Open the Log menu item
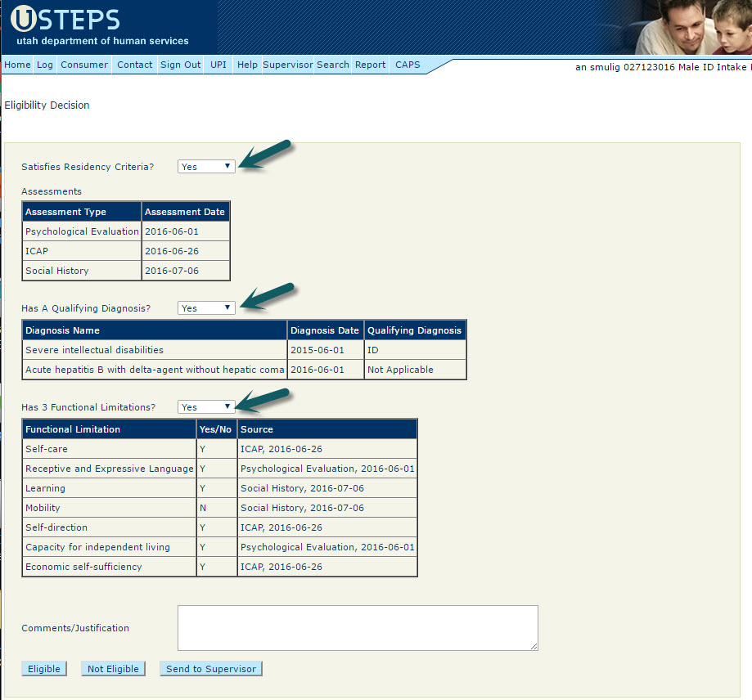This screenshot has height=700, width=752. pos(44,65)
